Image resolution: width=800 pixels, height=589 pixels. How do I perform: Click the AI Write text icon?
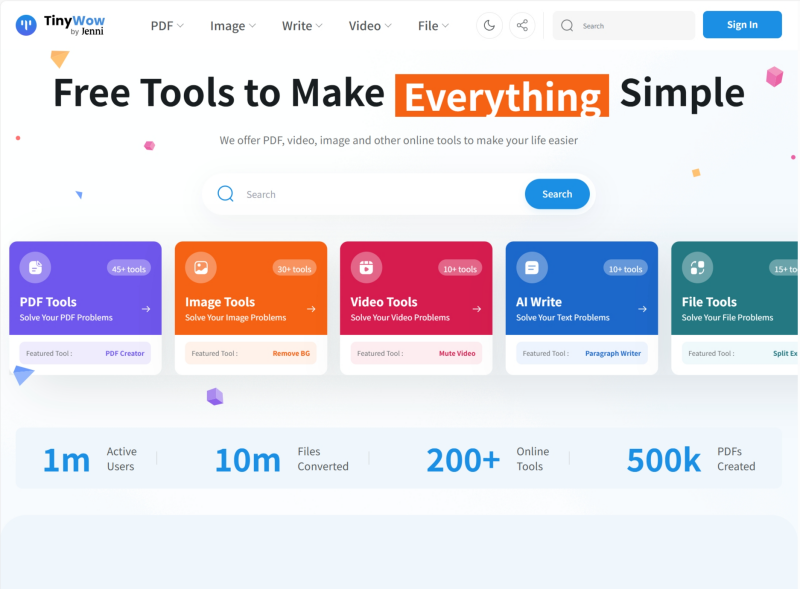click(x=531, y=267)
